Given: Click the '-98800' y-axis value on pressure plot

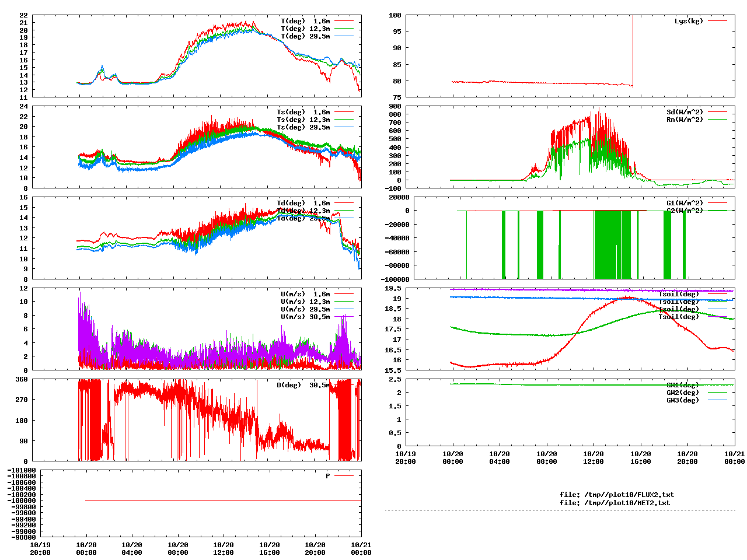Looking at the screenshot, I should [x=23, y=537].
